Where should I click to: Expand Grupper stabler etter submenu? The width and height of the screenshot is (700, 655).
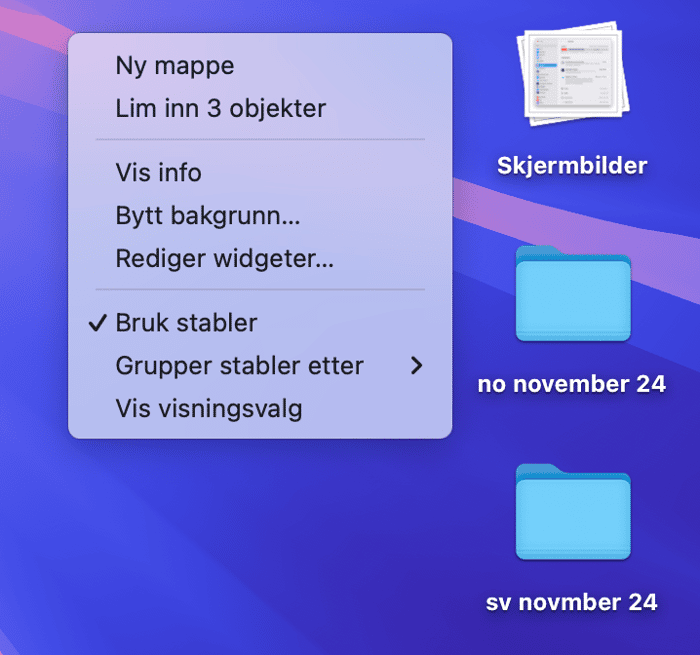(x=260, y=365)
